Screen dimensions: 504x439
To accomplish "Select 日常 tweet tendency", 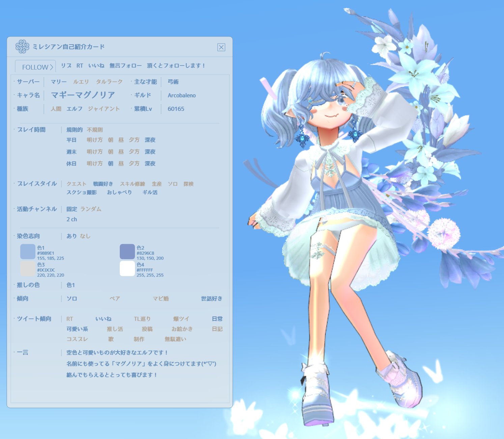I will pos(217,319).
